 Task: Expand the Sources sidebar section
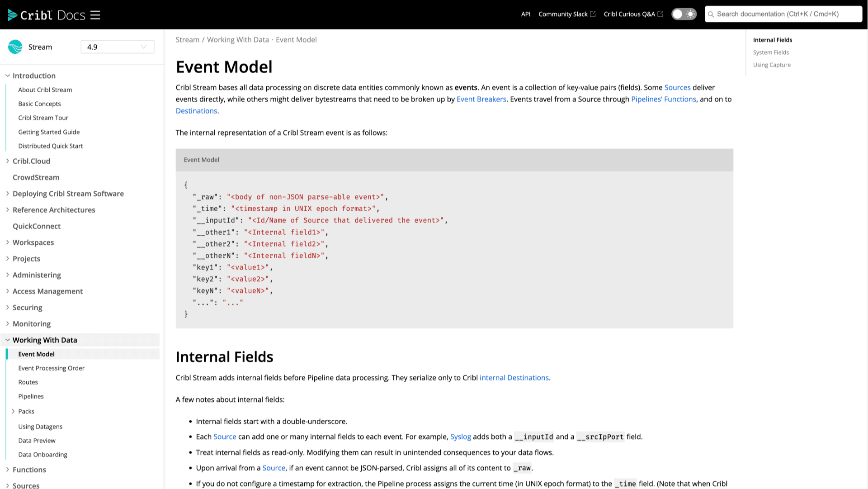(8, 485)
